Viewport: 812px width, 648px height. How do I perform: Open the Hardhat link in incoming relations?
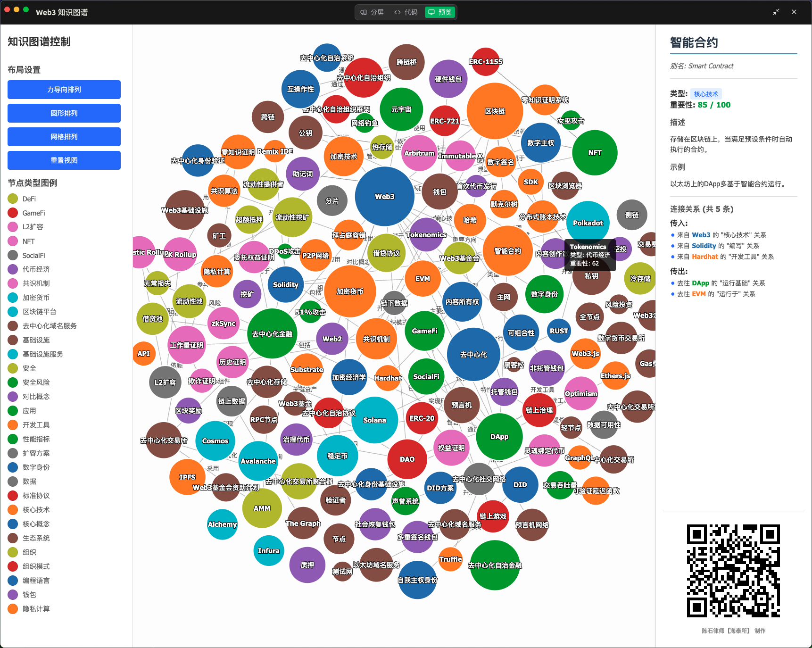(x=705, y=257)
